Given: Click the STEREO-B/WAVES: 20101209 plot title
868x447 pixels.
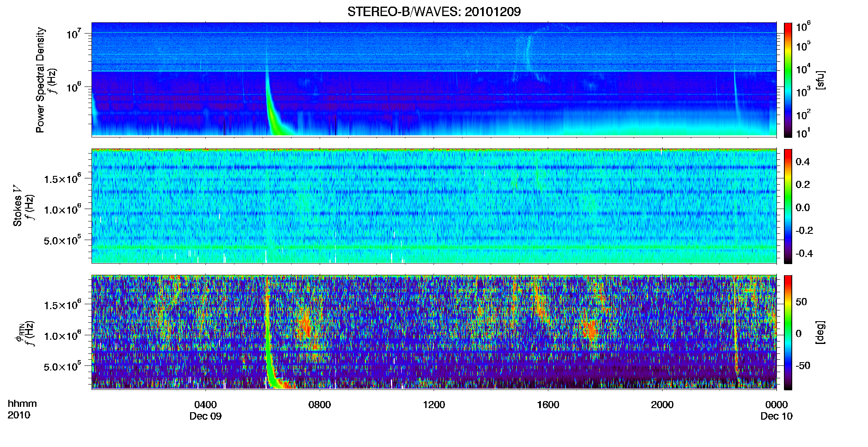Looking at the screenshot, I should point(434,12).
